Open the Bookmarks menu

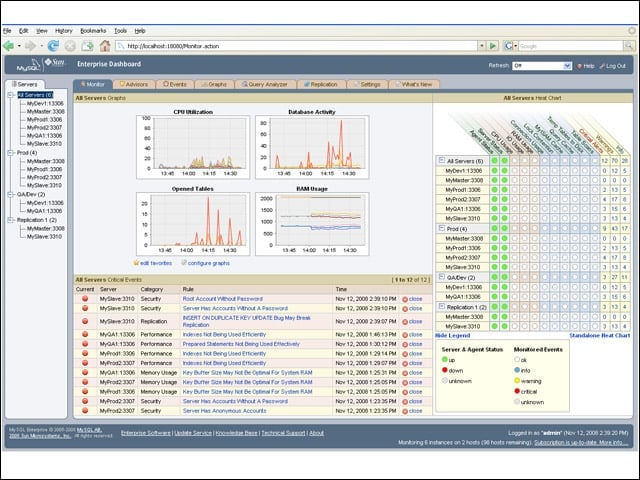coord(93,31)
